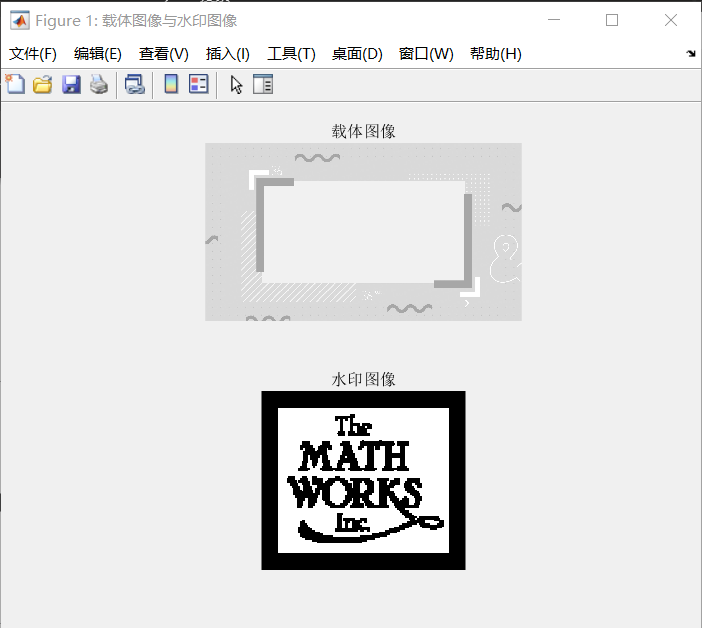Maximize the Figure 1 window

[612, 20]
